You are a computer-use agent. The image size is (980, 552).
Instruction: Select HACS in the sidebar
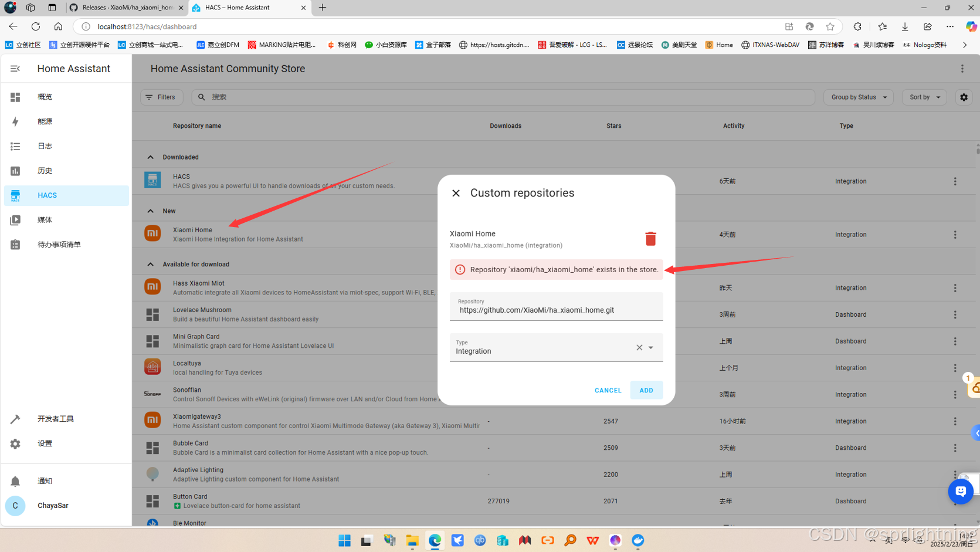coord(66,195)
